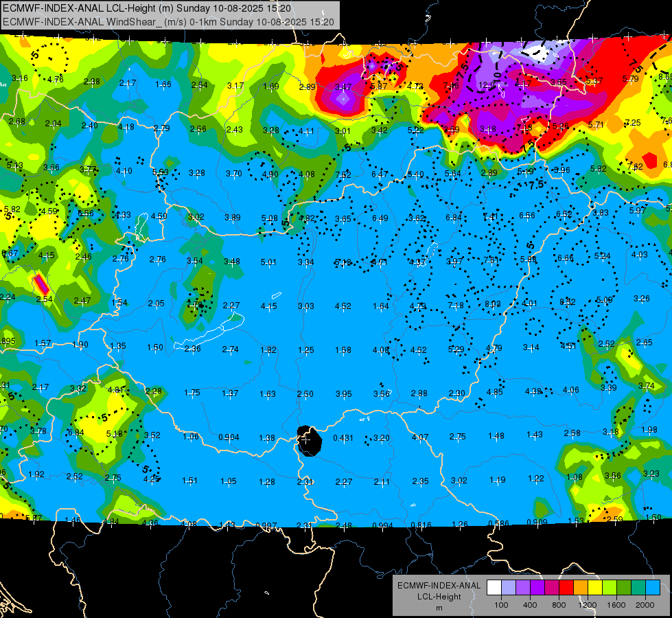Click the legend label 1200
The height and width of the screenshot is (618, 672).
point(587,605)
